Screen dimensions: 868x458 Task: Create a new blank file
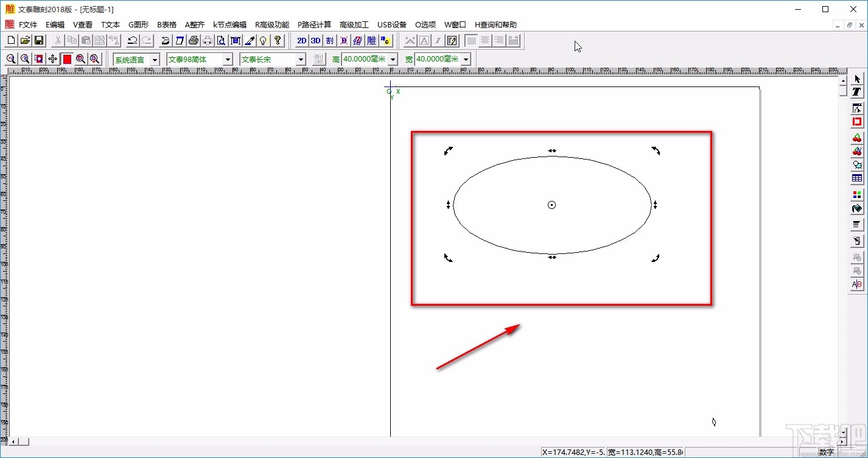click(11, 41)
